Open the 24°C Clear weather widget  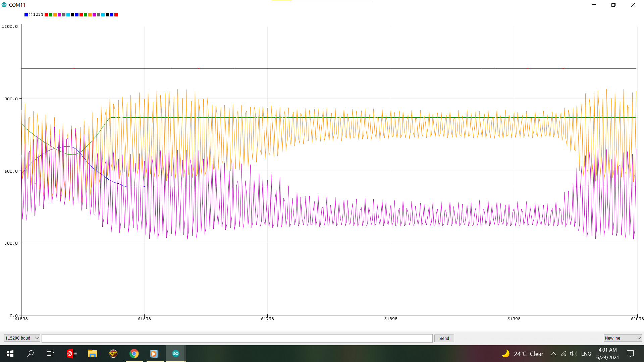523,354
